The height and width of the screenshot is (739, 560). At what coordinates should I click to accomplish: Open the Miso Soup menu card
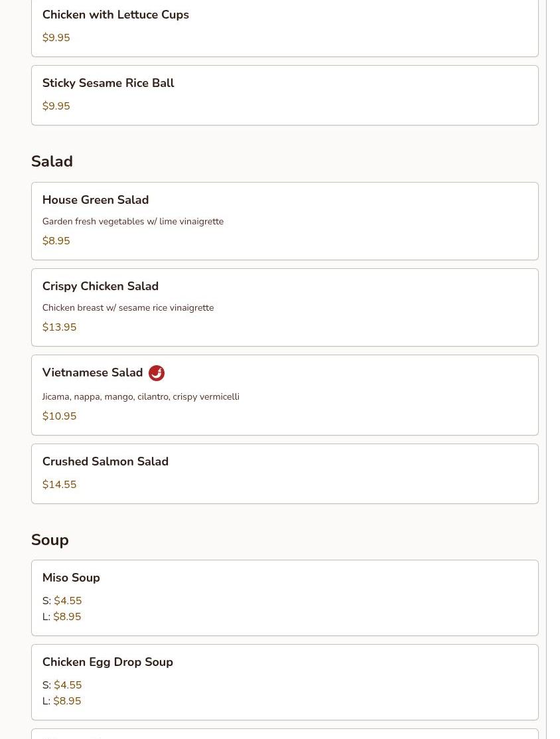click(x=285, y=598)
